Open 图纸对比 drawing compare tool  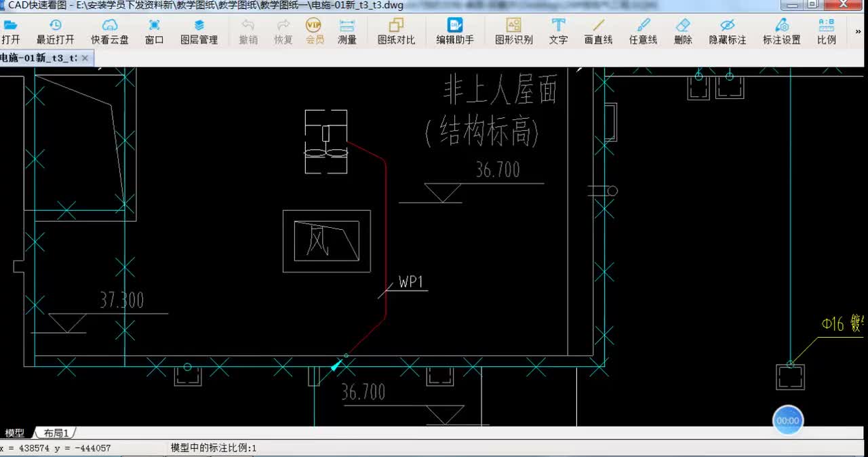[x=396, y=32]
